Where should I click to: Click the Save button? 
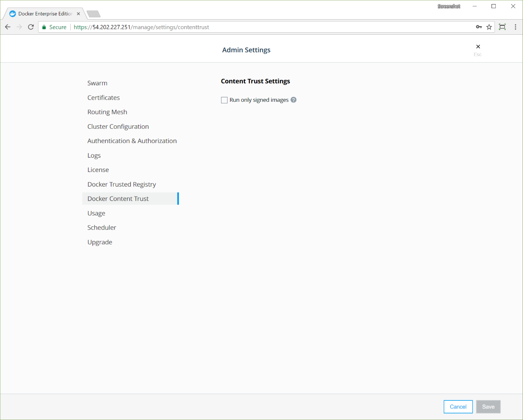[488, 407]
